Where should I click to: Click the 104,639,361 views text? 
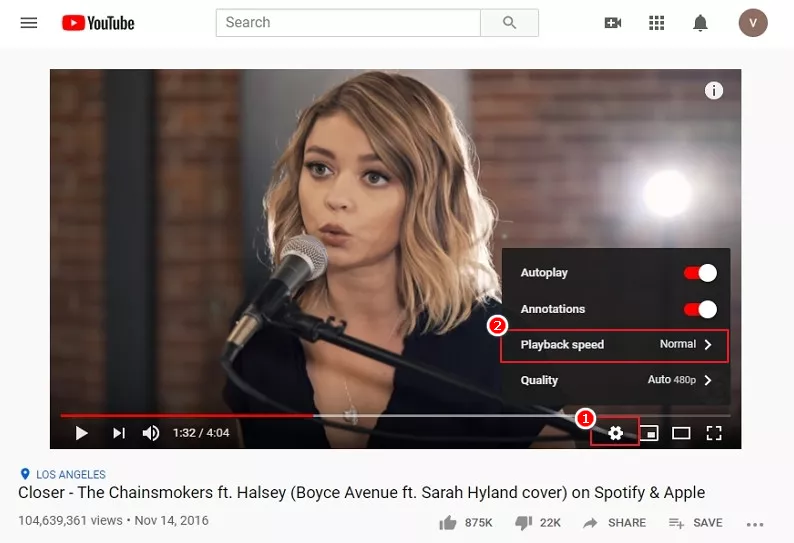70,521
